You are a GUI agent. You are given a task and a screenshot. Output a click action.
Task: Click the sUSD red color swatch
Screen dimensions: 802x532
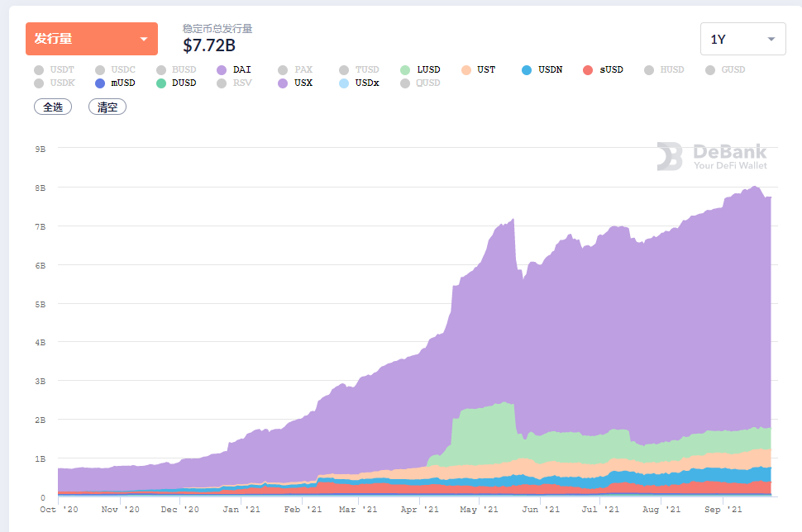[589, 69]
